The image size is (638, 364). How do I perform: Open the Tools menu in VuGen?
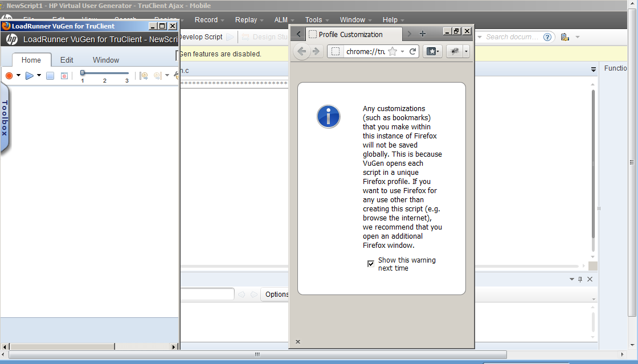coord(317,19)
